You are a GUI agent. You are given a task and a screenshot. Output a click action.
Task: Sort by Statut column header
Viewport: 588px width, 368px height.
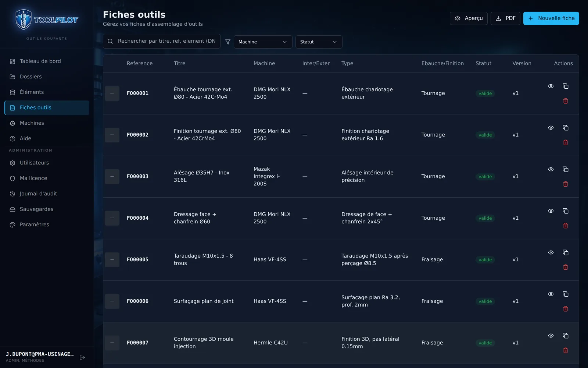[483, 64]
